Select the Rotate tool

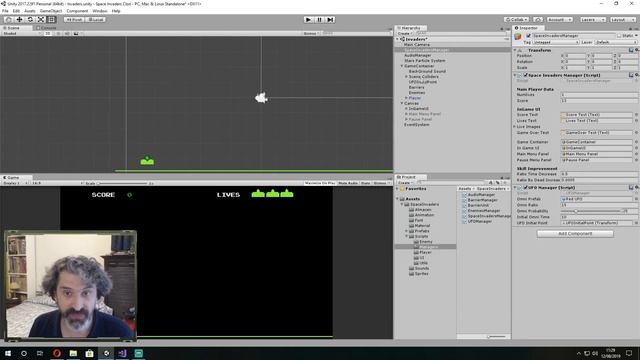coord(30,19)
